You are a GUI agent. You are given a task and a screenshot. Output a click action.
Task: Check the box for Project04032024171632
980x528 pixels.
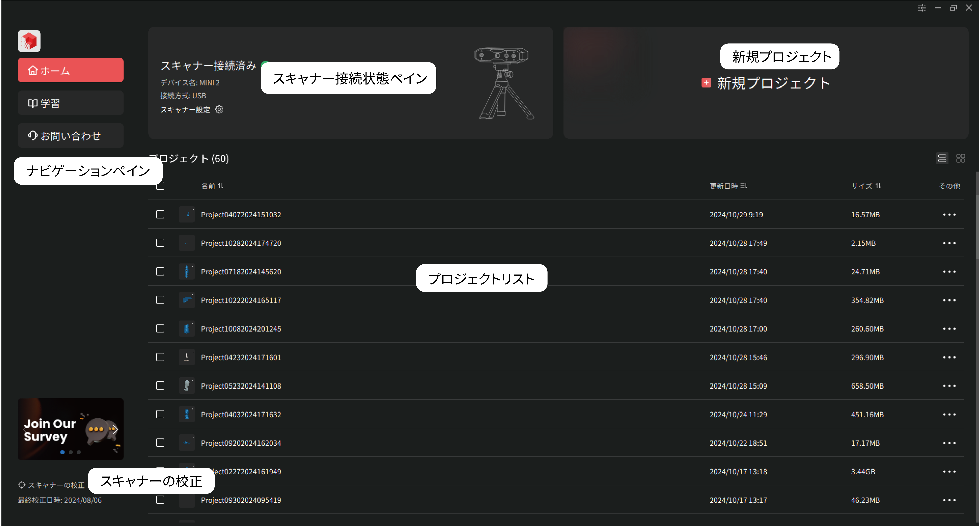click(160, 415)
